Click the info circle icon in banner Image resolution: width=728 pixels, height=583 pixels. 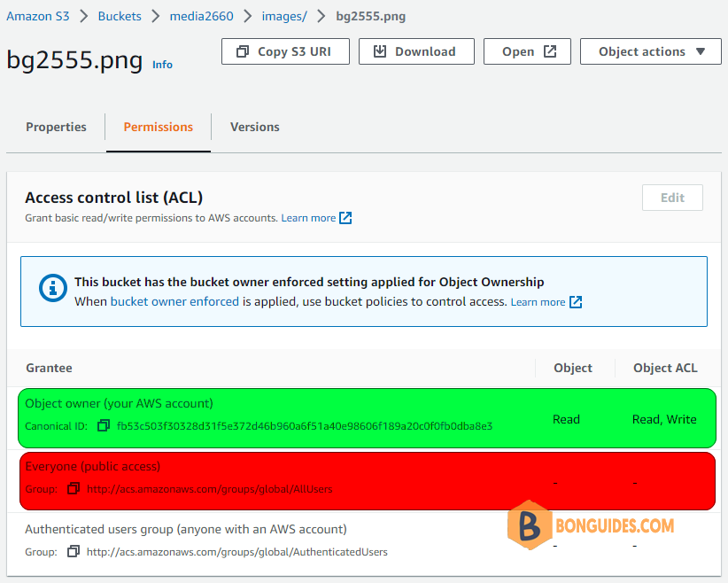[53, 288]
